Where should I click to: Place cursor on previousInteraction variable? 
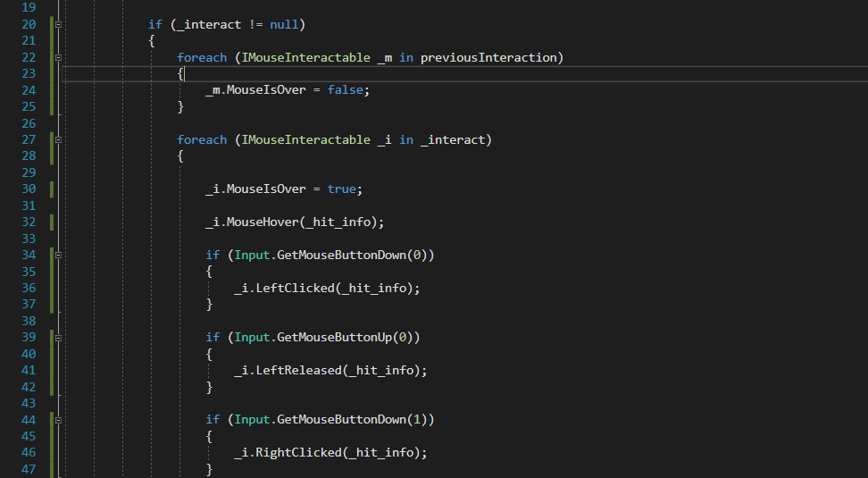(489, 57)
